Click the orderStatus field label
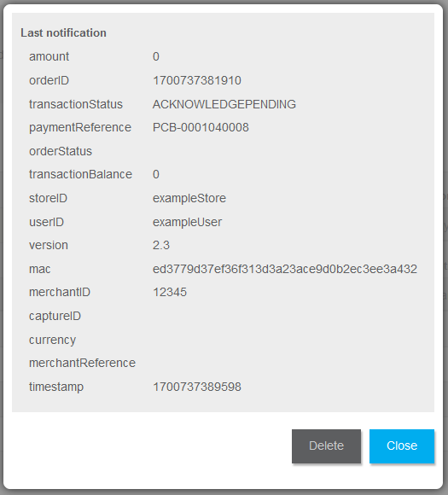The height and width of the screenshot is (495, 448). [61, 151]
